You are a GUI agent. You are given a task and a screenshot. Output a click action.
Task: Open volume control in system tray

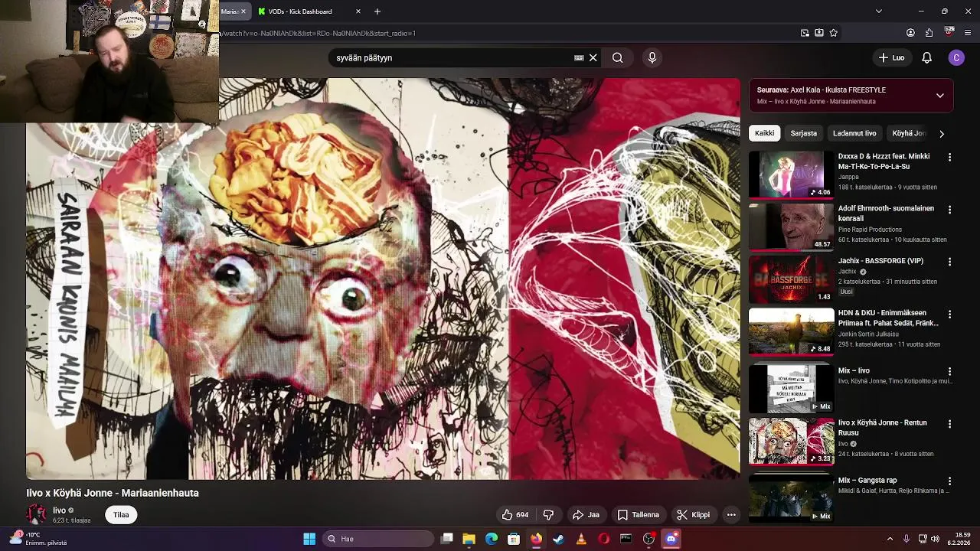pyautogui.click(x=935, y=539)
